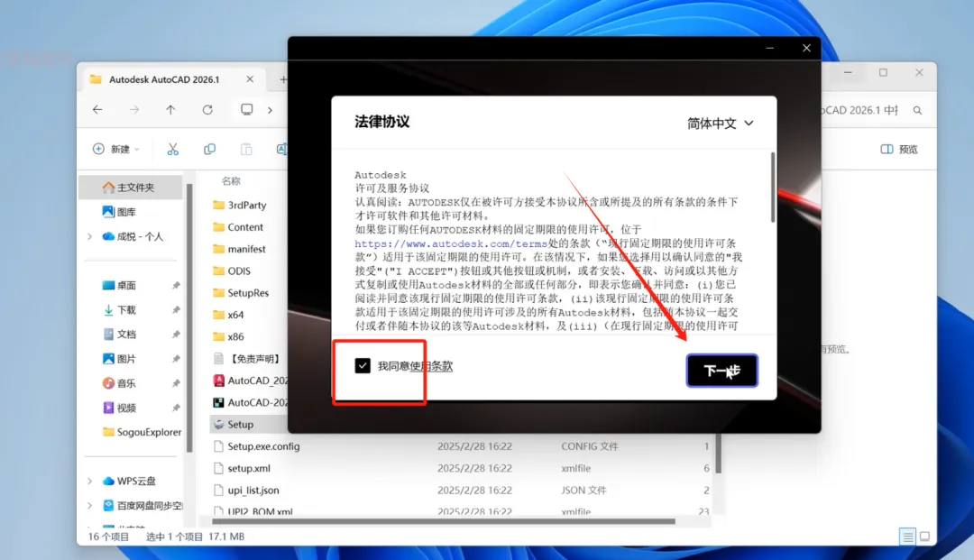Click the pin icon next to 文档
The width and height of the screenshot is (974, 560).
point(176,334)
